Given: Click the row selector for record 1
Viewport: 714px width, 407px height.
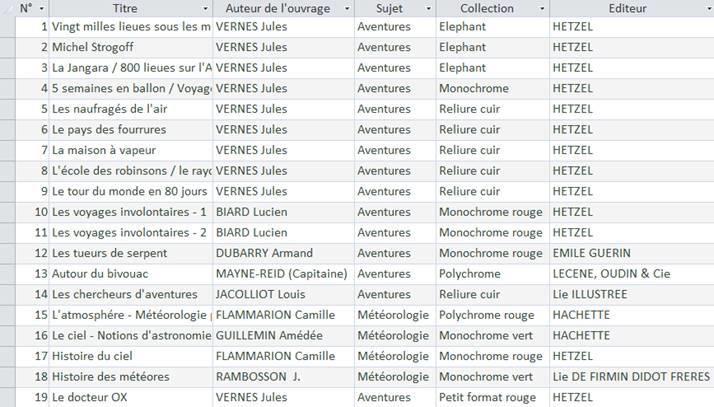Looking at the screenshot, I should point(8,27).
